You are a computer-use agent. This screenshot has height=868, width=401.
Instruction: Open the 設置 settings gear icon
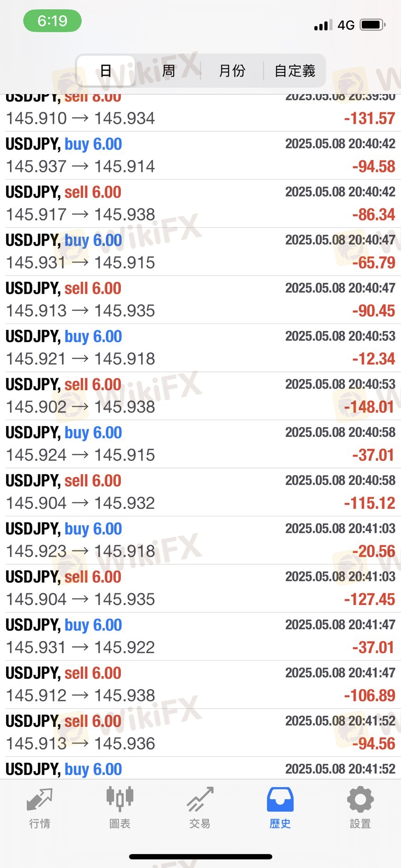[x=360, y=799]
